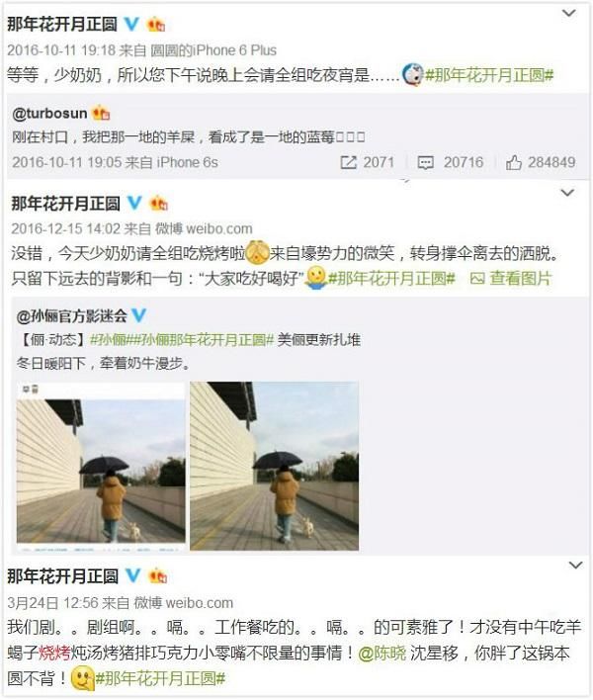
Task: Open comments icon showing 20716
Action: click(x=425, y=163)
